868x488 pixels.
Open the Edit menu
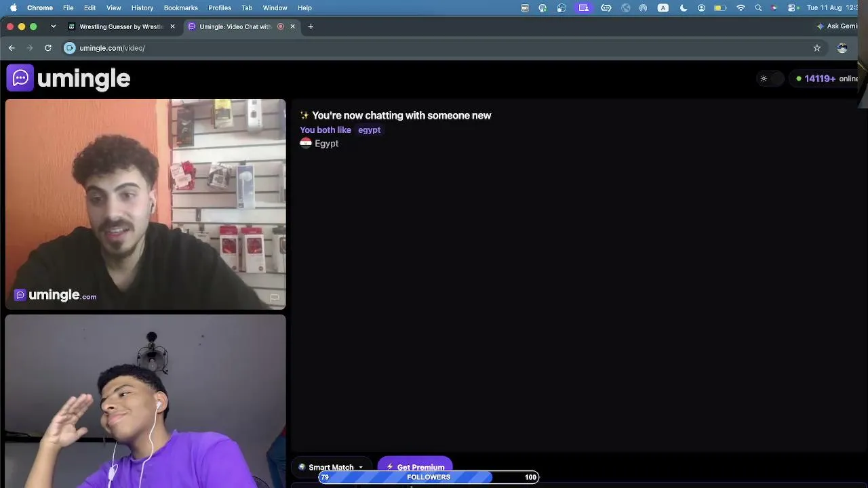pyautogui.click(x=90, y=7)
